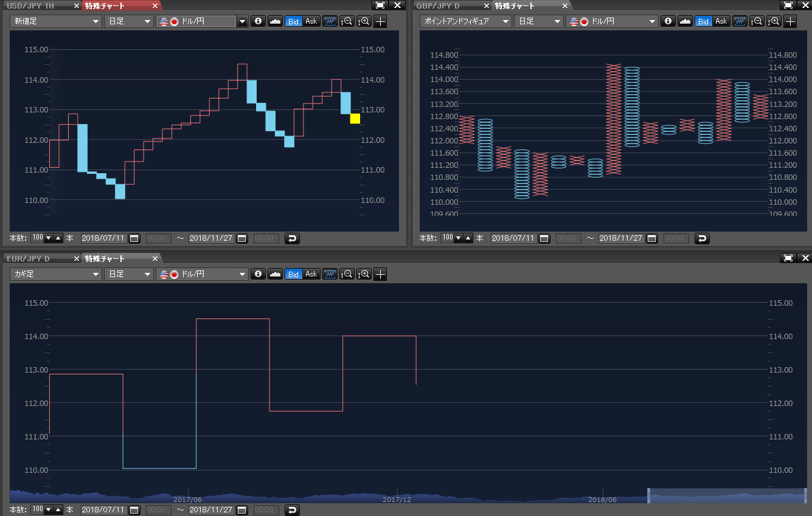
Task: Open end date calendar in カギ足 panel
Action: [242, 510]
